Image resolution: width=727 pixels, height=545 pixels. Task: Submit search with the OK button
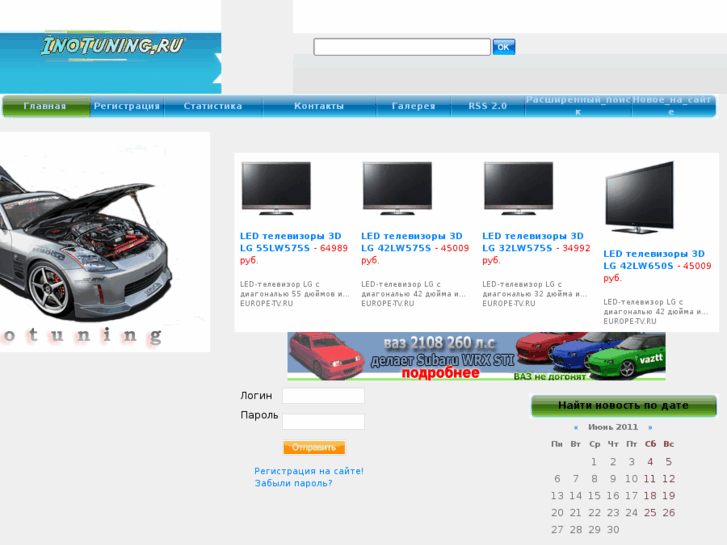(504, 47)
